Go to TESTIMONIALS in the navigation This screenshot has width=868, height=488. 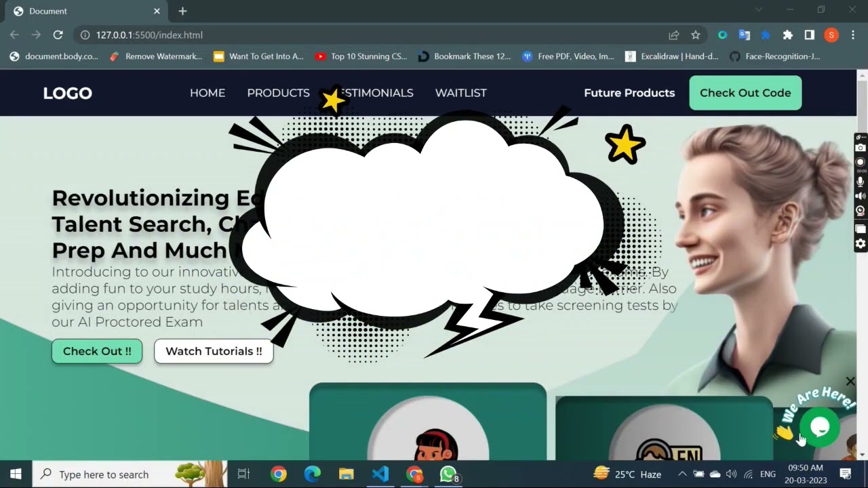coord(373,93)
